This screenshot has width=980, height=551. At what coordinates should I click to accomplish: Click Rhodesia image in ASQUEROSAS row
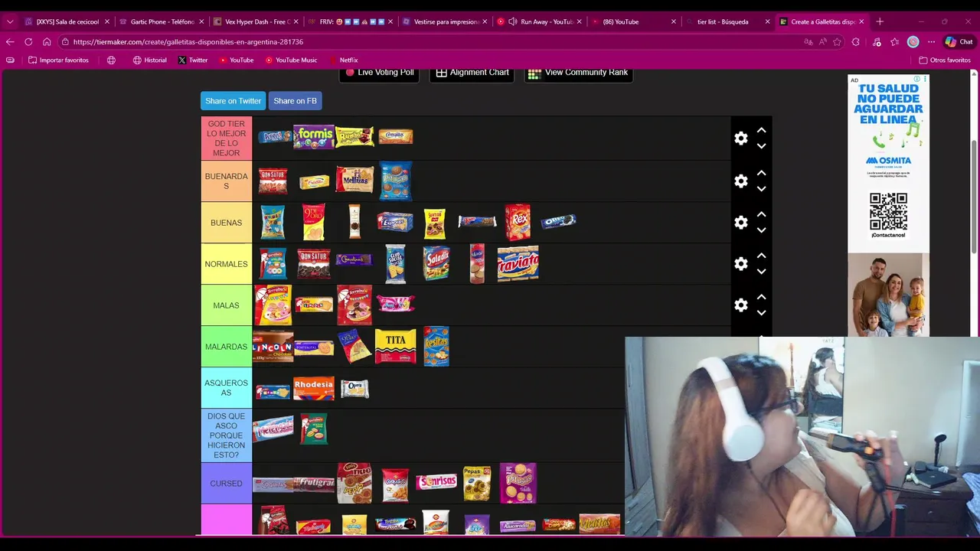[x=314, y=389]
